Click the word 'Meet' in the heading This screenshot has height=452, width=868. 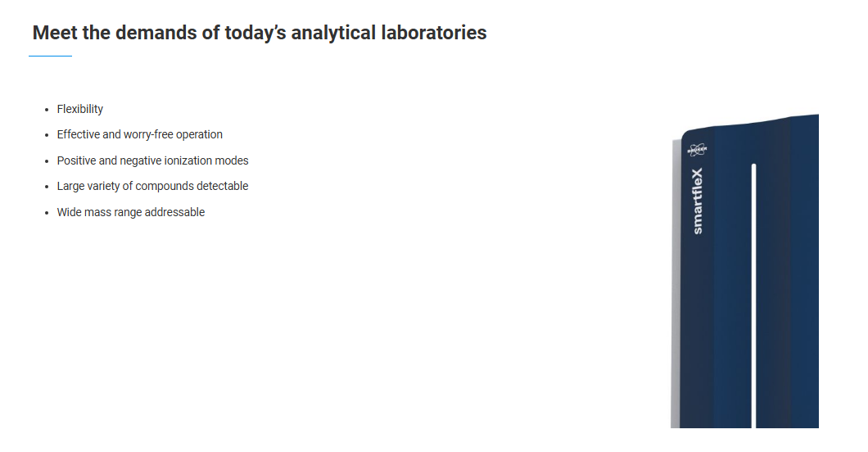point(55,33)
